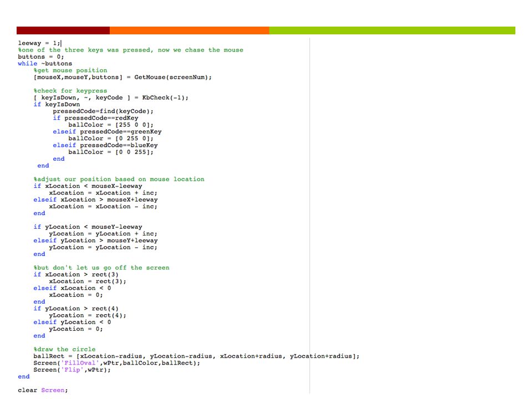Click the 'ballRect =' assignment line

point(196,356)
